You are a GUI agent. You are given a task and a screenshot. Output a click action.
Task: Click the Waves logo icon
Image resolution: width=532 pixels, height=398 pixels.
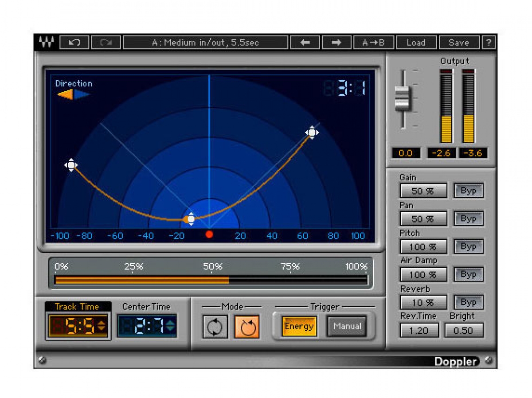click(47, 43)
